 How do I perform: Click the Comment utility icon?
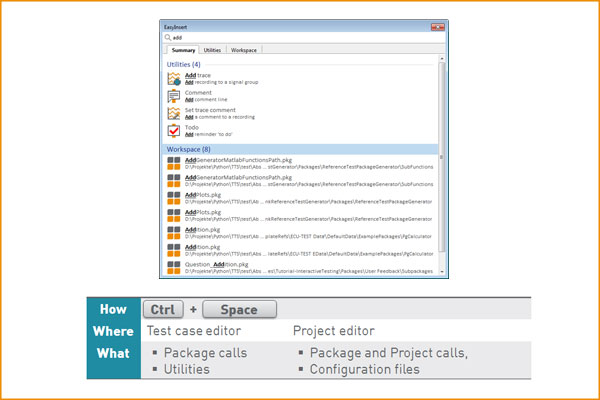click(x=174, y=96)
